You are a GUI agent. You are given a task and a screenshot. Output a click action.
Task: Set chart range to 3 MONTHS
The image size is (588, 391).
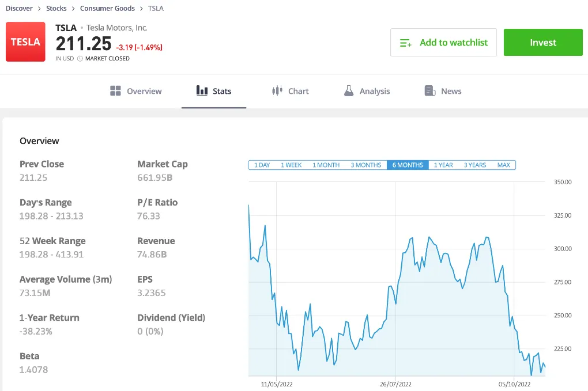point(365,165)
